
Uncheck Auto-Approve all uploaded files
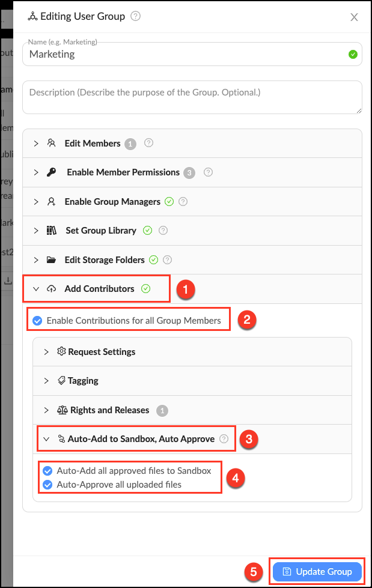click(x=47, y=485)
